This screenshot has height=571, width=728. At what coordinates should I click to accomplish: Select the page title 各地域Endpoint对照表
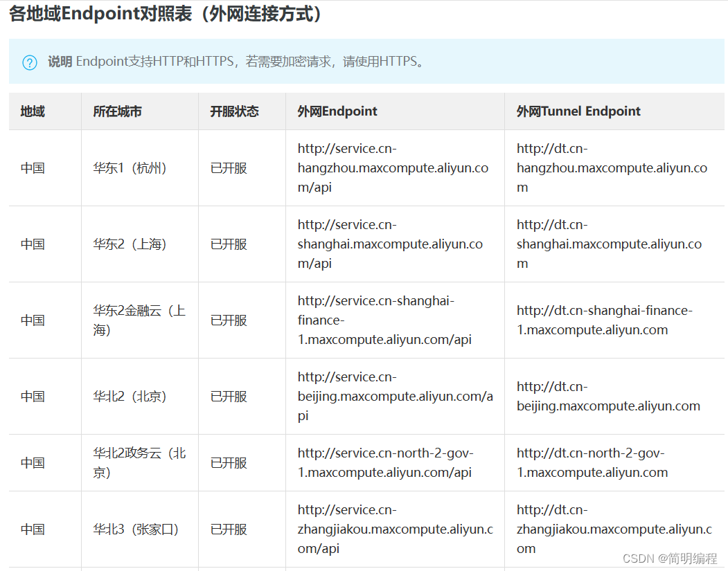pos(159,14)
